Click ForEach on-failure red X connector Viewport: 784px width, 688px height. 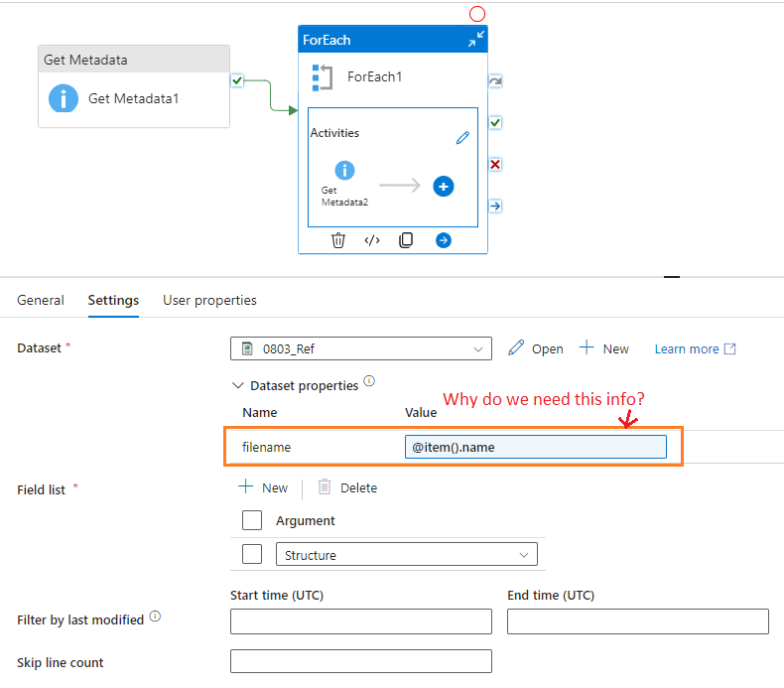point(495,164)
